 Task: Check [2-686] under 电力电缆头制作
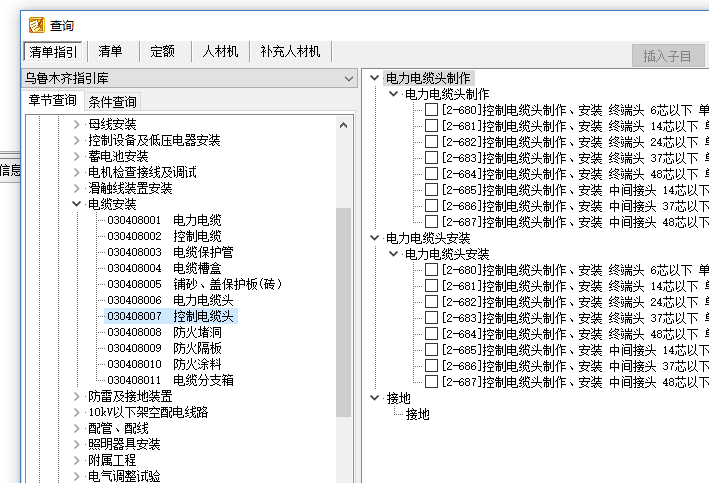click(x=432, y=206)
